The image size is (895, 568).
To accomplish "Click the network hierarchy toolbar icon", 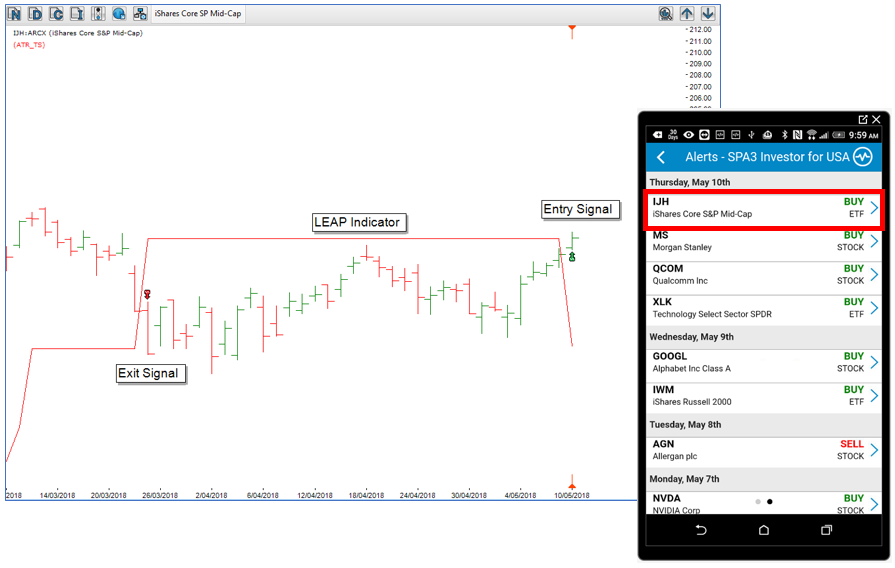I will point(140,14).
